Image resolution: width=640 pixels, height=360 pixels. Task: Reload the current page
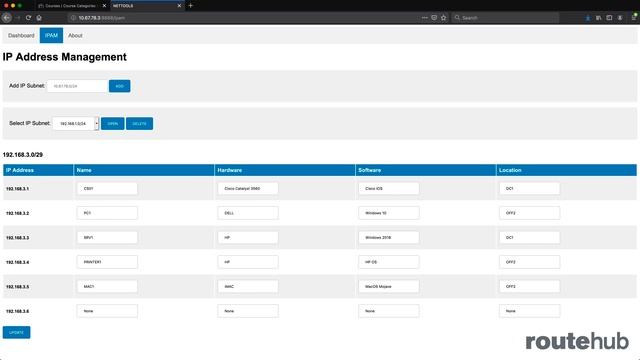click(x=28, y=18)
